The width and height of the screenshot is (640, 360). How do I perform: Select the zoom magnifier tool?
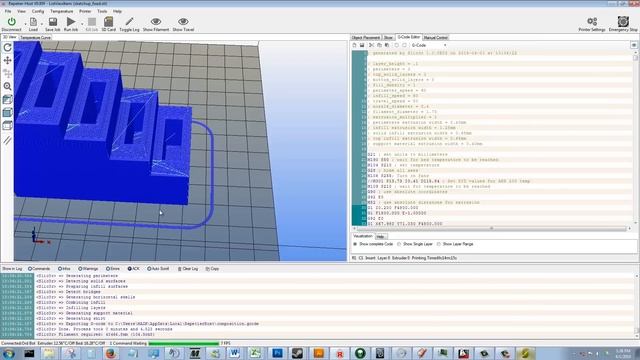tap(7, 87)
